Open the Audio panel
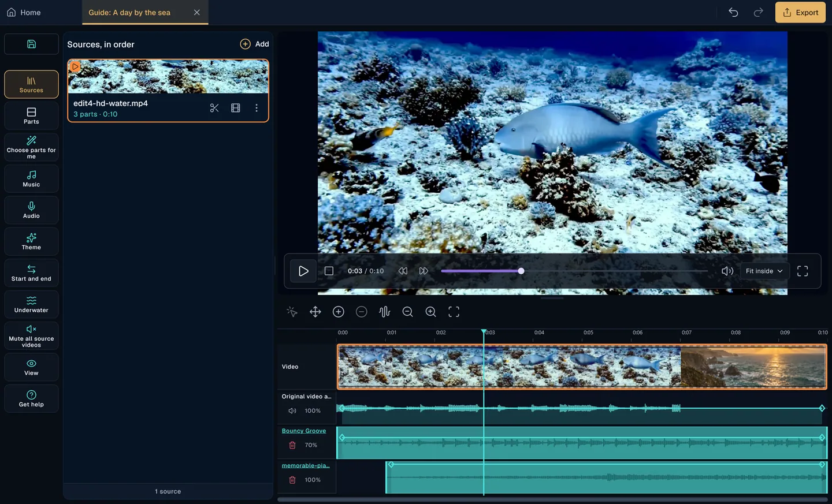 tap(31, 210)
